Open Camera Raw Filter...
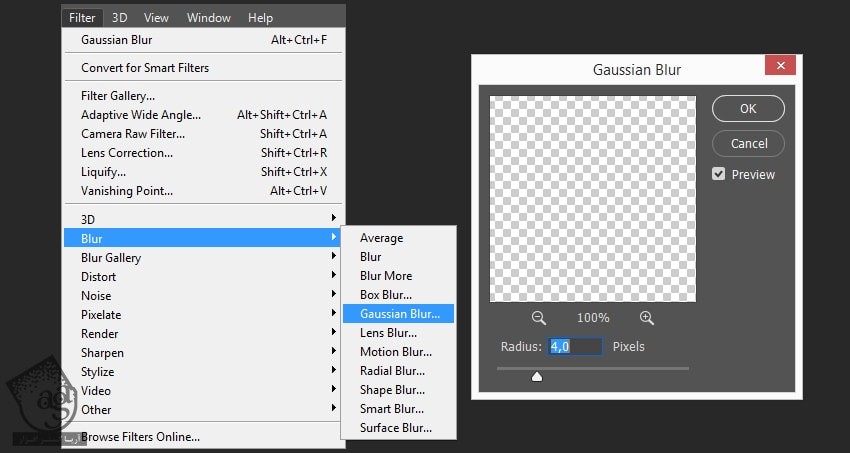This screenshot has height=453, width=850. [x=133, y=134]
